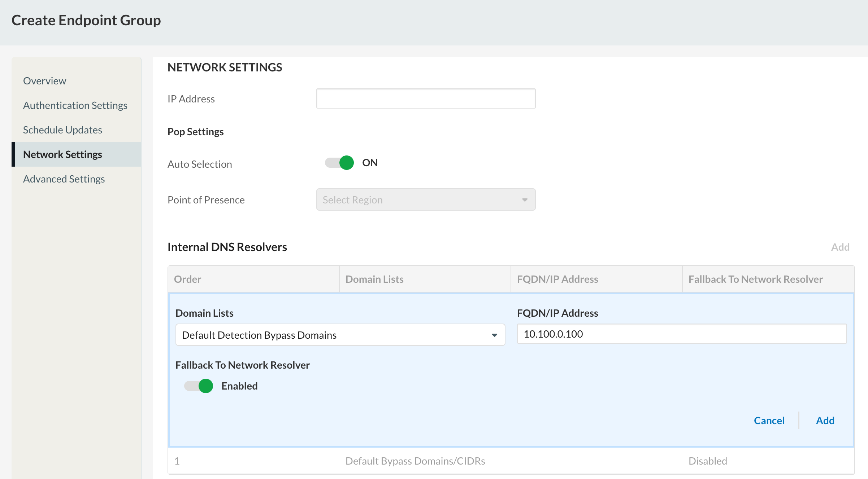Click the Order column header
Screen dimensions: 868x479
click(x=253, y=279)
